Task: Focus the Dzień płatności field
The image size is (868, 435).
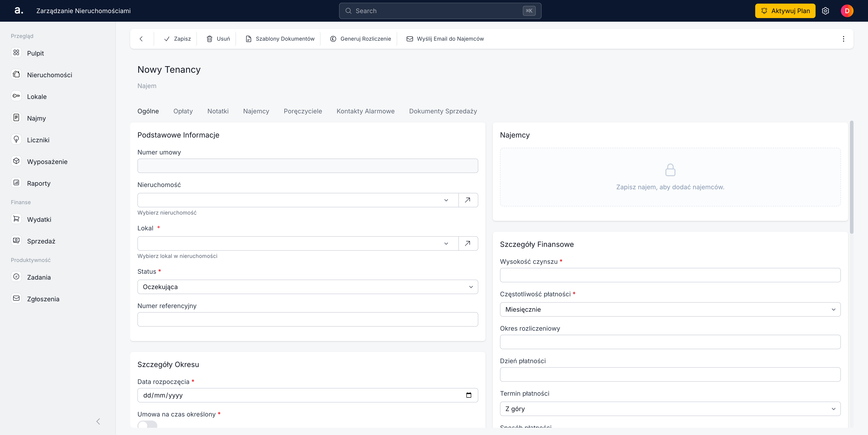Action: tap(670, 374)
